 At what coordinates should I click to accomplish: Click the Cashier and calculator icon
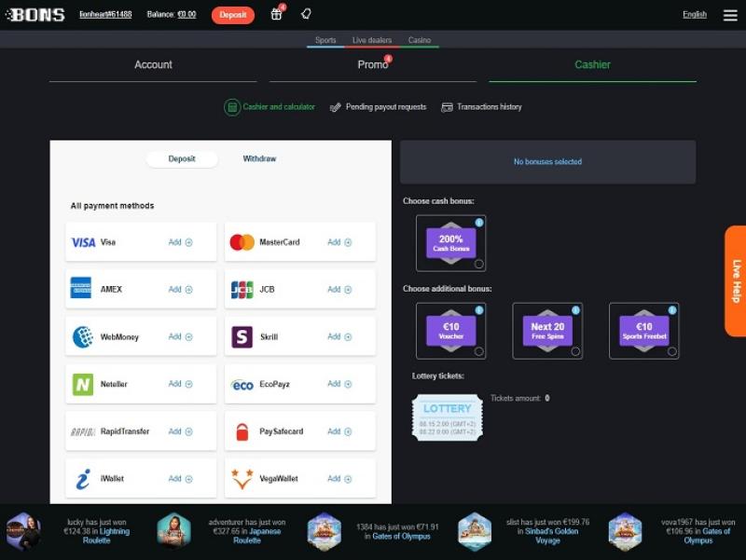pyautogui.click(x=231, y=107)
